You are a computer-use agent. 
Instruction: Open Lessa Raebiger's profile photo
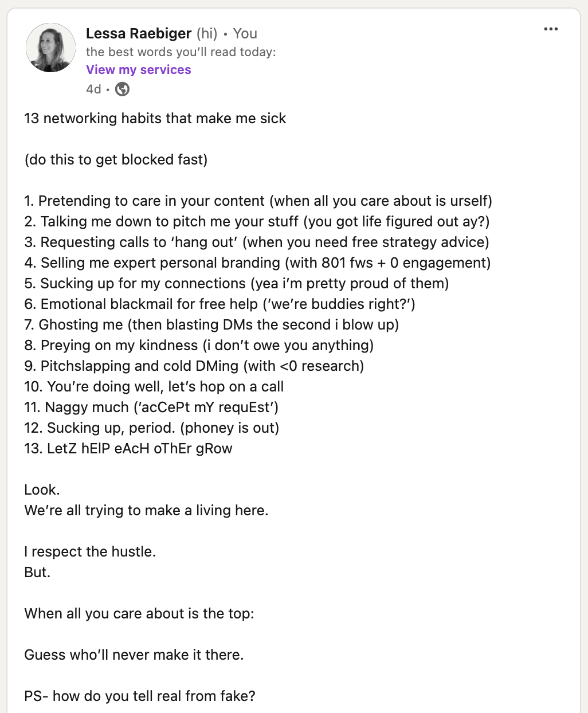point(50,48)
